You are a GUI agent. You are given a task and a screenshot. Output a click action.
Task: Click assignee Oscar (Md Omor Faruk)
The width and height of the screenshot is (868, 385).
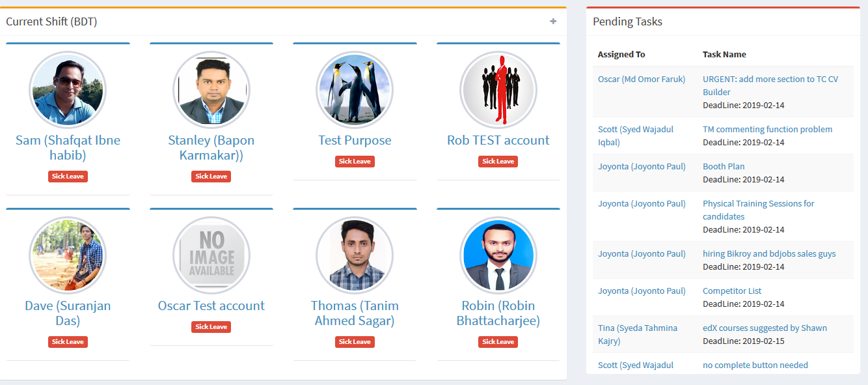[x=642, y=79]
